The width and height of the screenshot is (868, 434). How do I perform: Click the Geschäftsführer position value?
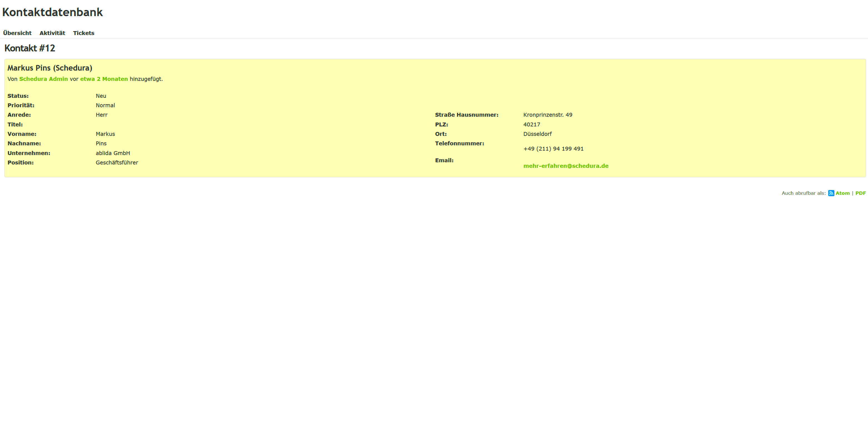(117, 163)
